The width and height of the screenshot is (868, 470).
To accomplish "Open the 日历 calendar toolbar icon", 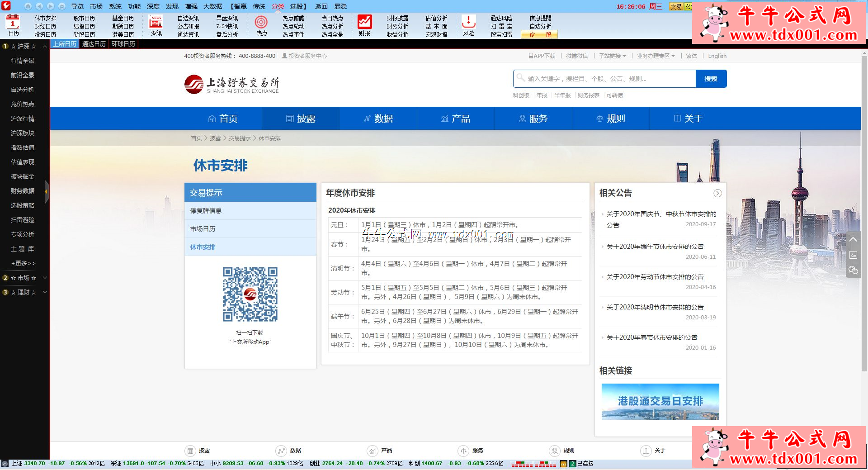I will (14, 25).
